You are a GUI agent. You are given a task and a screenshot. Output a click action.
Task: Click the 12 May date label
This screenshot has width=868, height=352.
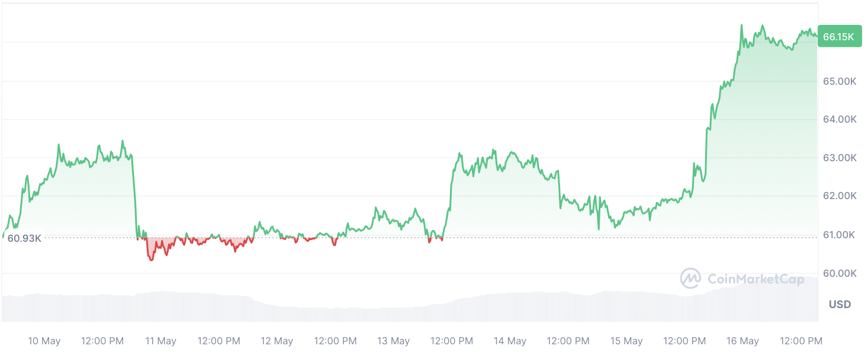tap(277, 341)
